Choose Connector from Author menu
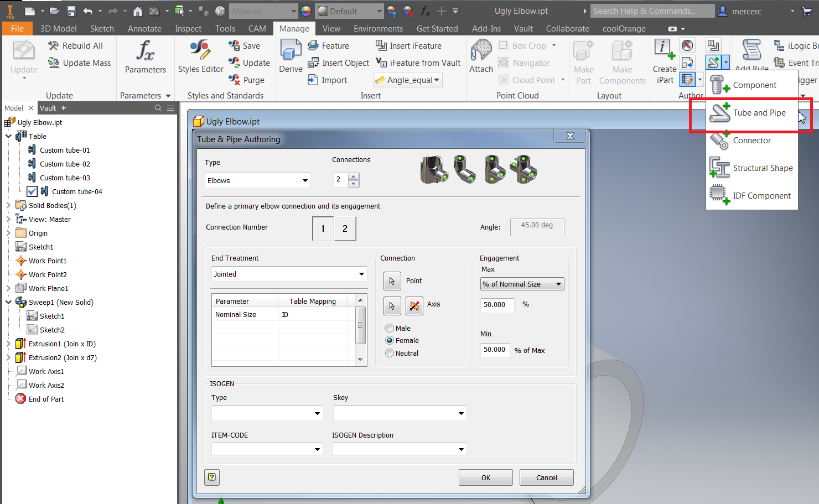This screenshot has height=504, width=819. (x=751, y=141)
